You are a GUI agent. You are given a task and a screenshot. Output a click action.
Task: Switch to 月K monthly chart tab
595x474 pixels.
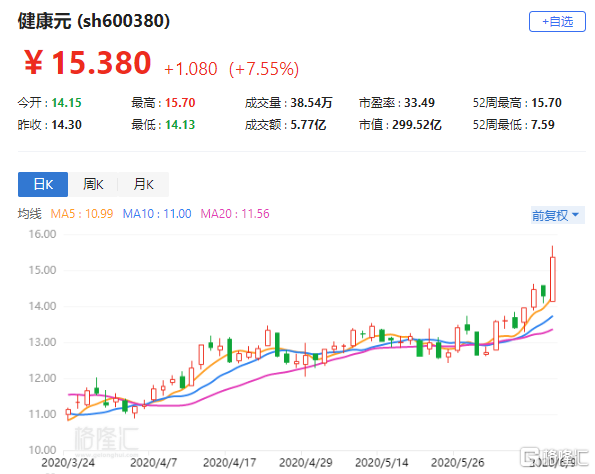[143, 184]
